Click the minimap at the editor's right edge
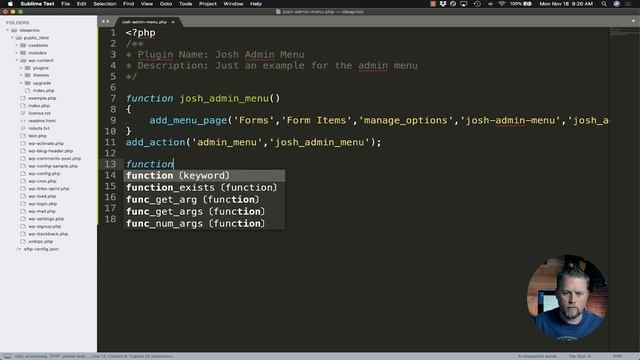 [x=624, y=33]
